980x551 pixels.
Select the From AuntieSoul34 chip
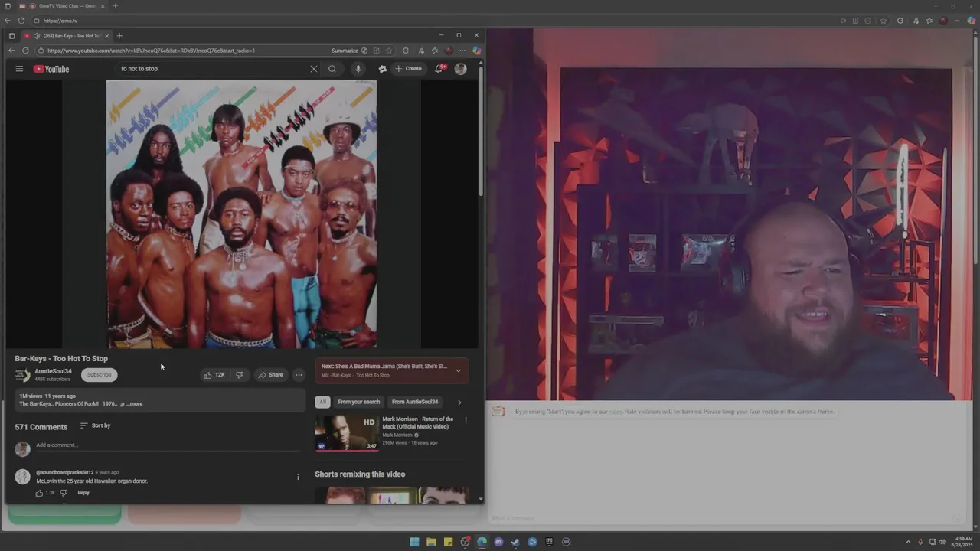click(x=415, y=402)
